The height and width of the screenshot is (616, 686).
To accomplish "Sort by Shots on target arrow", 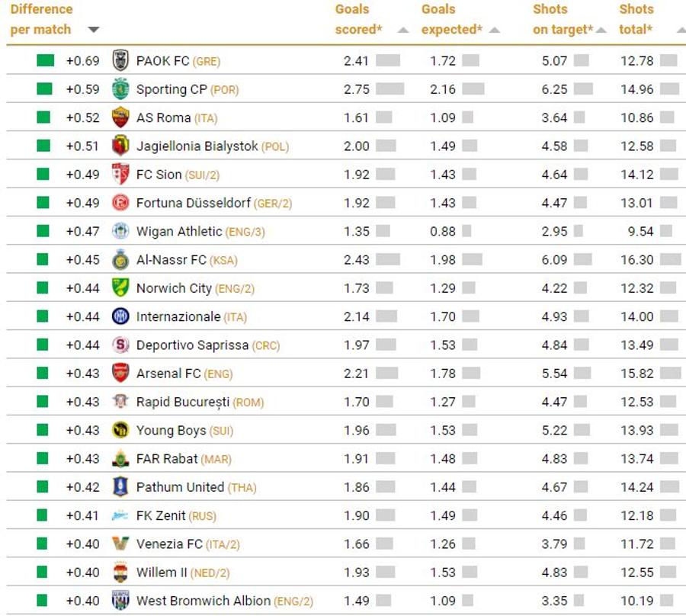I will [x=601, y=30].
